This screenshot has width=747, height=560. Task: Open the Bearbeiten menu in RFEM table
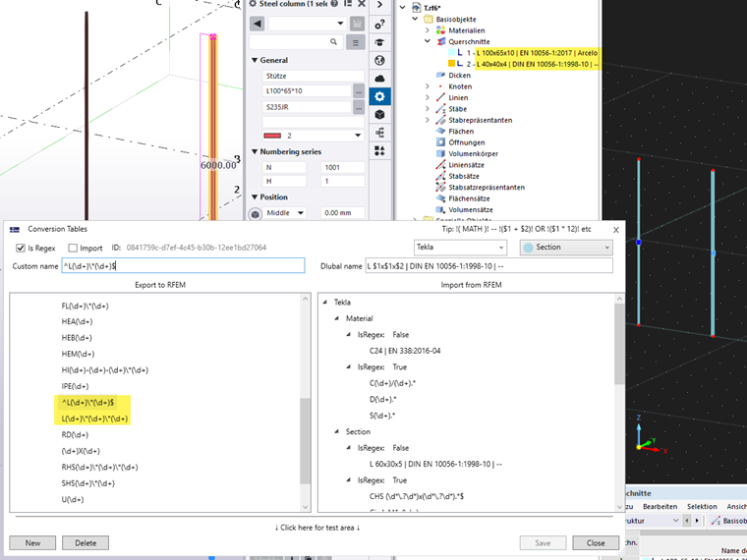point(660,507)
